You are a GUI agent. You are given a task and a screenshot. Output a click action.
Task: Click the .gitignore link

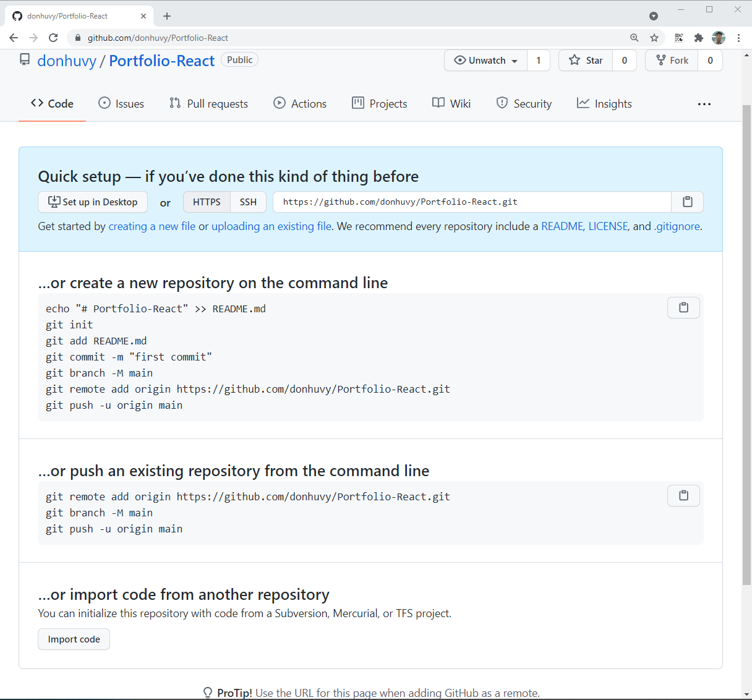[x=677, y=226]
